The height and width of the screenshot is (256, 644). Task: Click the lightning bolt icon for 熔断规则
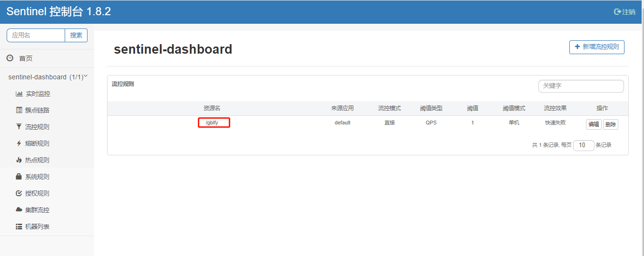pos(19,143)
